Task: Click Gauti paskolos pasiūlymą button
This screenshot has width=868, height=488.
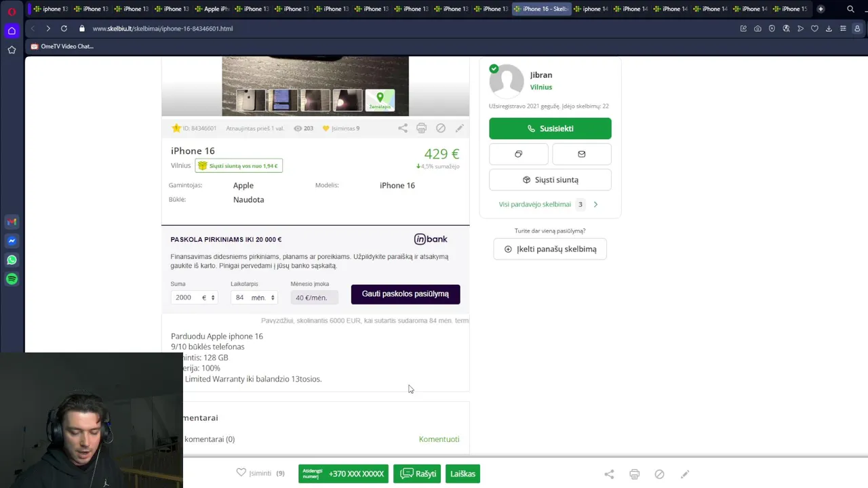Action: pyautogui.click(x=406, y=294)
